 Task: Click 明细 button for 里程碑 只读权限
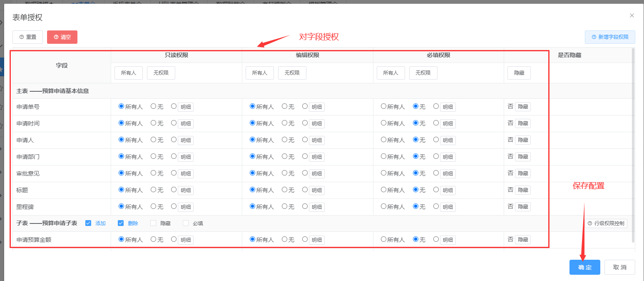186,207
